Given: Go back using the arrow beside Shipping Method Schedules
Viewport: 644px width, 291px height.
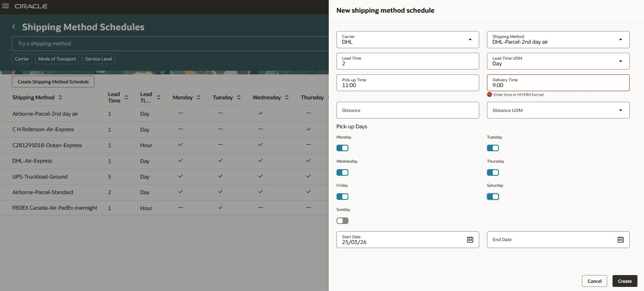Looking at the screenshot, I should tap(14, 27).
